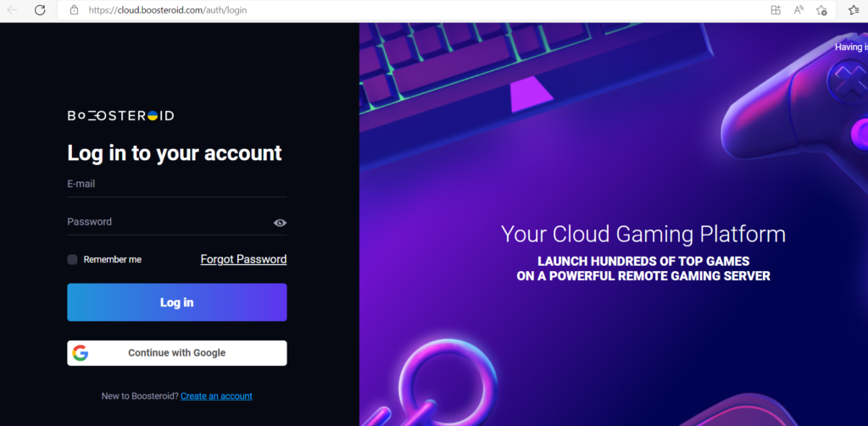Click the 'New to Boosteroid?' text
The width and height of the screenshot is (868, 426).
140,396
